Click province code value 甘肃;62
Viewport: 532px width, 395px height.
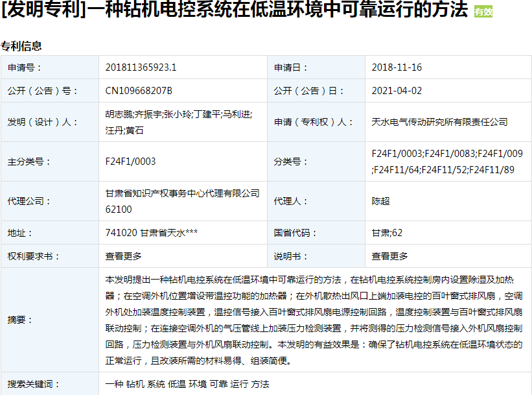tap(387, 233)
